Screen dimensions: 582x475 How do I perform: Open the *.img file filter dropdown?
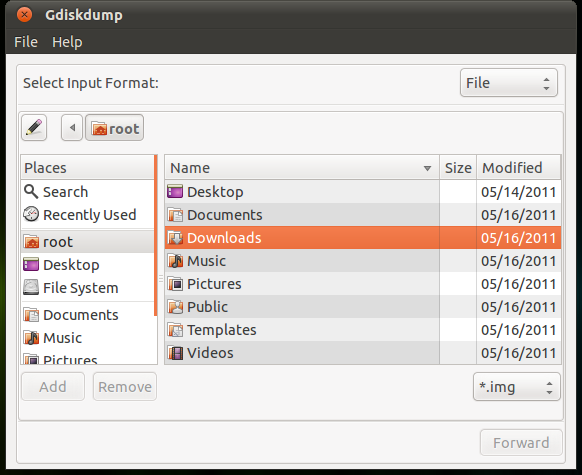pyautogui.click(x=516, y=387)
